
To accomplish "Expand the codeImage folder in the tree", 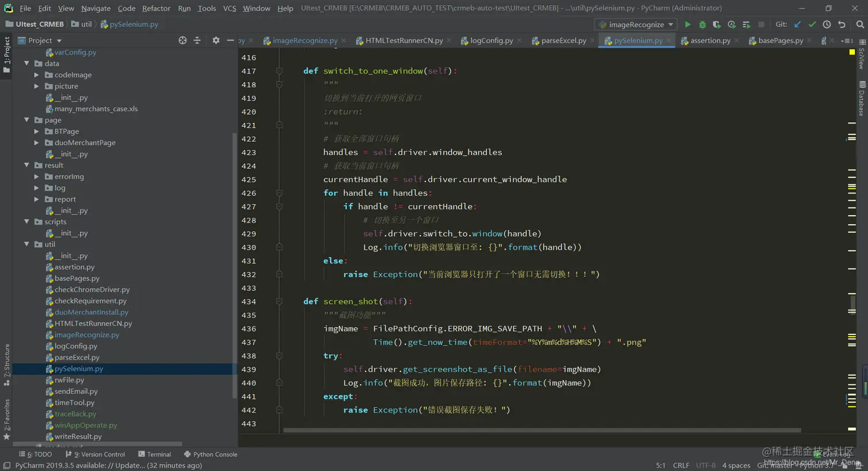I will point(37,75).
